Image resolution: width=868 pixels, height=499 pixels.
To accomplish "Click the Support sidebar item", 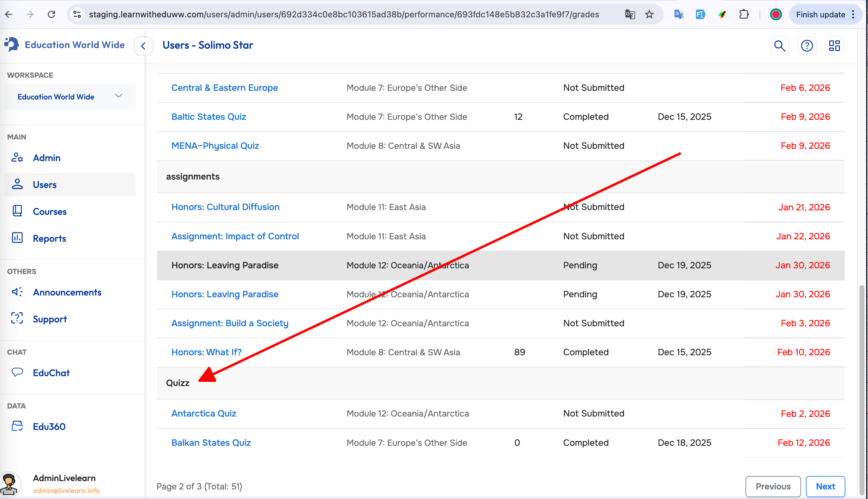I will 50,319.
